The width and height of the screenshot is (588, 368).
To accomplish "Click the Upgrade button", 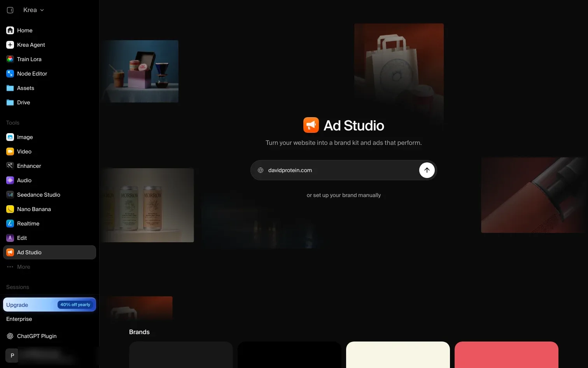I will (x=49, y=305).
